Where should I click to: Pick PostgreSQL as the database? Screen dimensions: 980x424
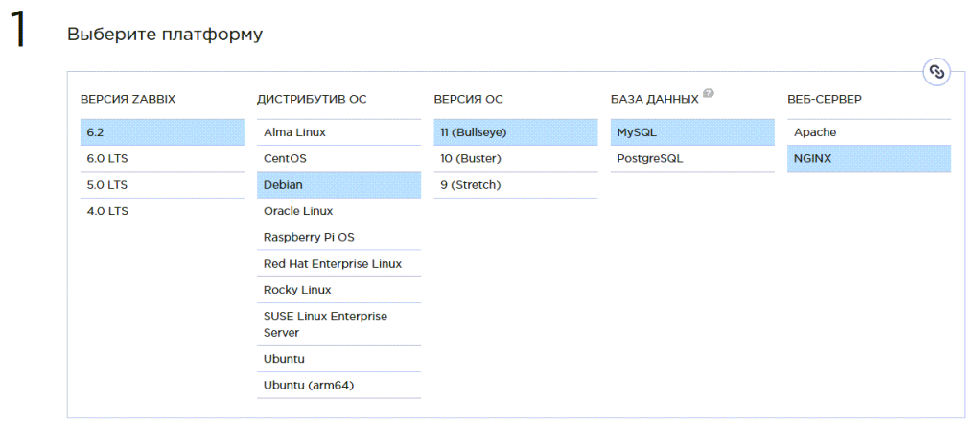pos(692,159)
